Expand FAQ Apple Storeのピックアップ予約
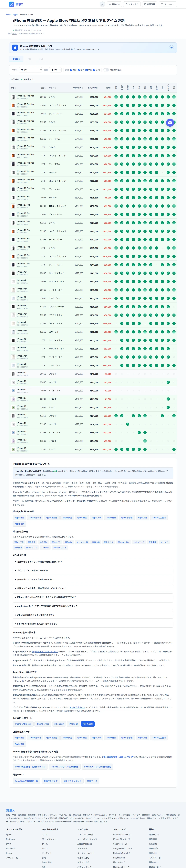Viewport: 186px width, 868px height. point(93,606)
